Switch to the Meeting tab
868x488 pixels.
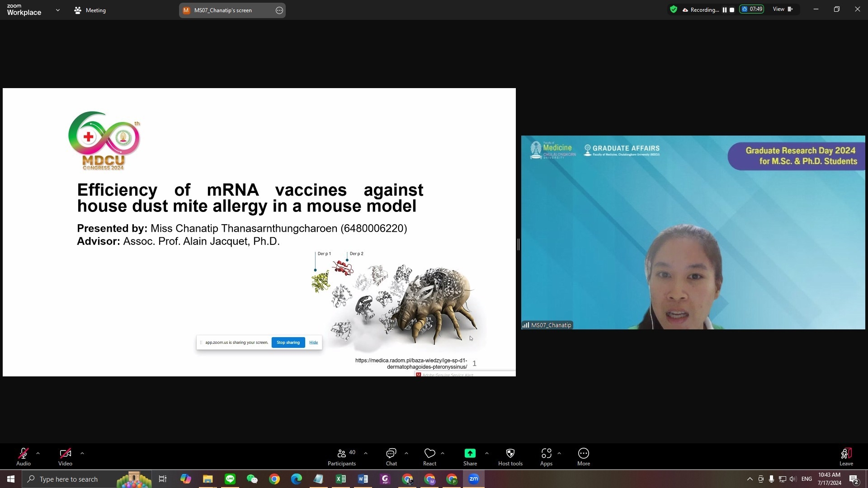pyautogui.click(x=90, y=10)
